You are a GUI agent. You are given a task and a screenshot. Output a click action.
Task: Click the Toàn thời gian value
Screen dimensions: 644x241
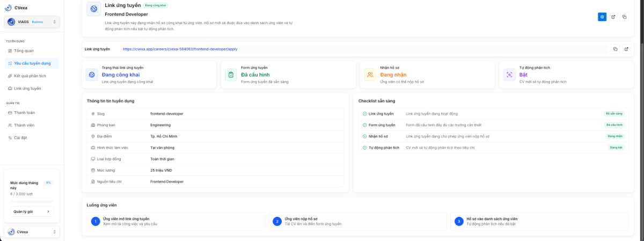click(x=162, y=159)
